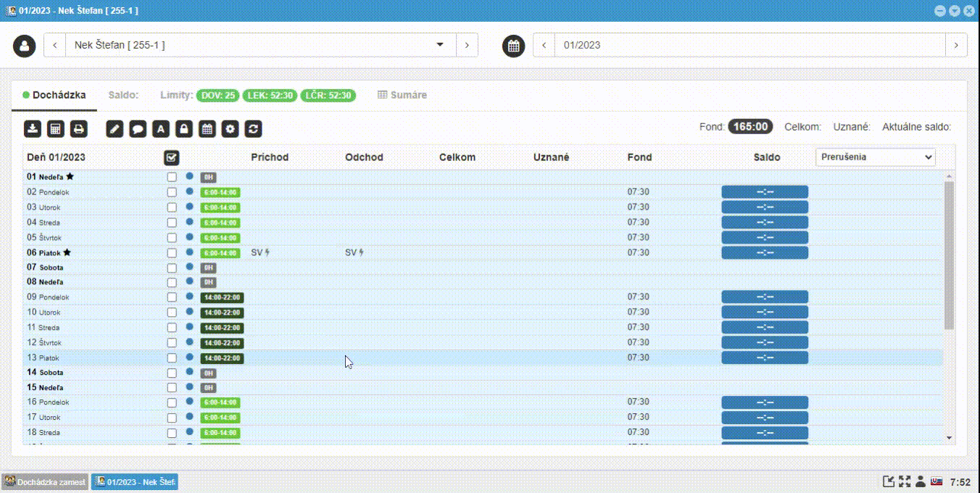This screenshot has width=980, height=493.
Task: Switch to the Sumáre tab
Action: click(x=402, y=95)
